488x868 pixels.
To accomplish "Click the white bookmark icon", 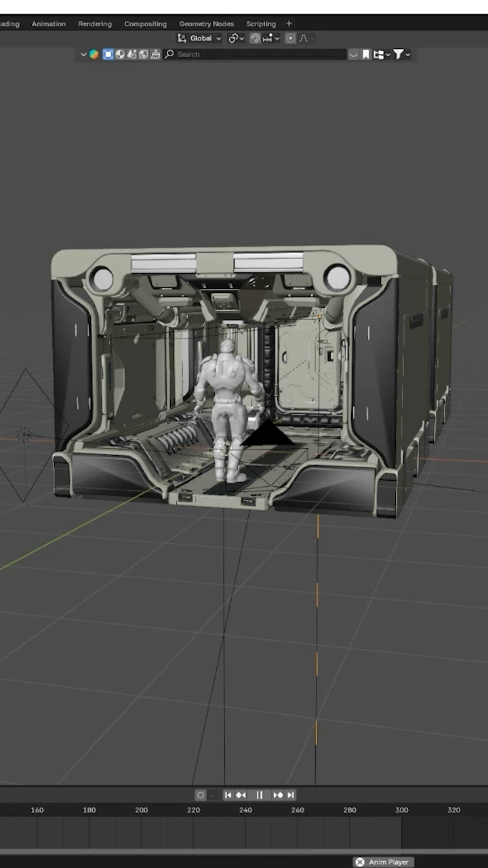I will point(366,54).
